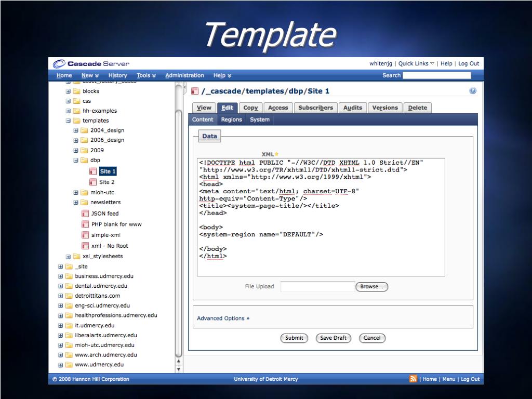Click Home in navigation bar
Image resolution: width=532 pixels, height=399 pixels.
coord(64,75)
